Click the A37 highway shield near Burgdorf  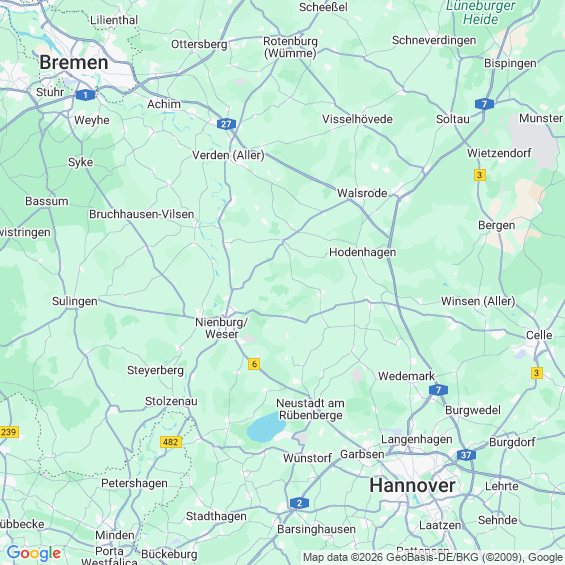(466, 455)
